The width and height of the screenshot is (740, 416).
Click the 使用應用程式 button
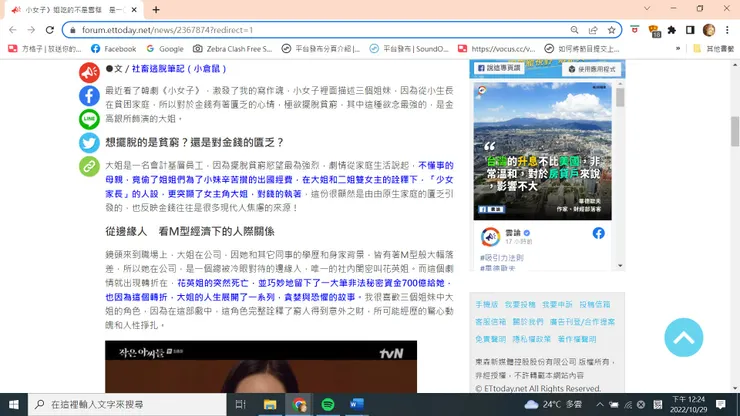click(592, 69)
